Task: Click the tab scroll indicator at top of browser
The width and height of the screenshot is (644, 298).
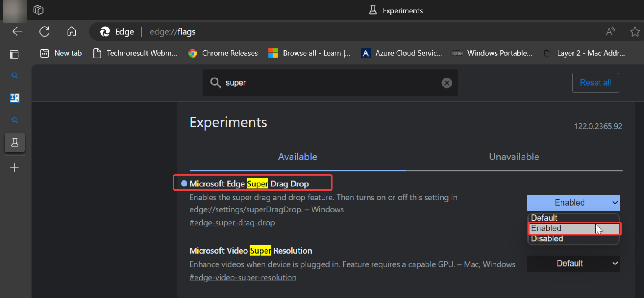Action: pyautogui.click(x=38, y=10)
